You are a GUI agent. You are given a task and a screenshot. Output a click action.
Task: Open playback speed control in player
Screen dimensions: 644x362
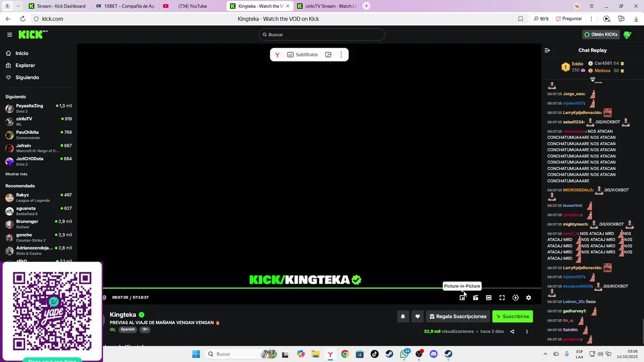(x=515, y=298)
